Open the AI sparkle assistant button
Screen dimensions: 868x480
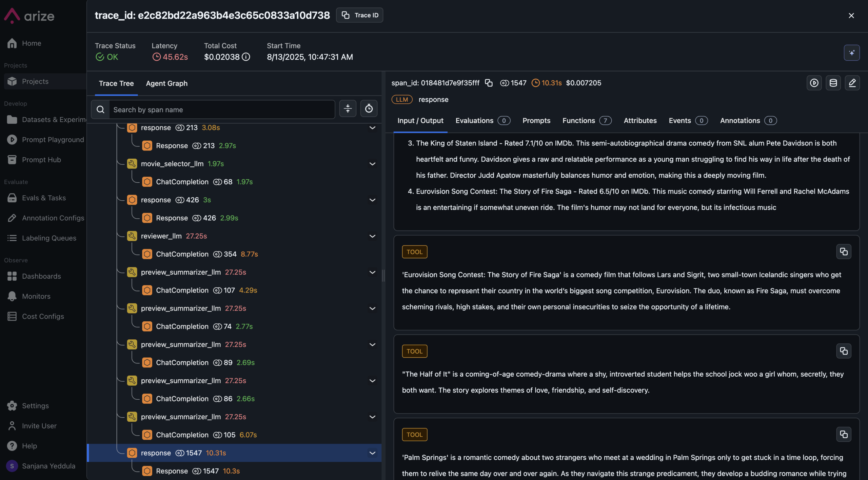point(852,53)
